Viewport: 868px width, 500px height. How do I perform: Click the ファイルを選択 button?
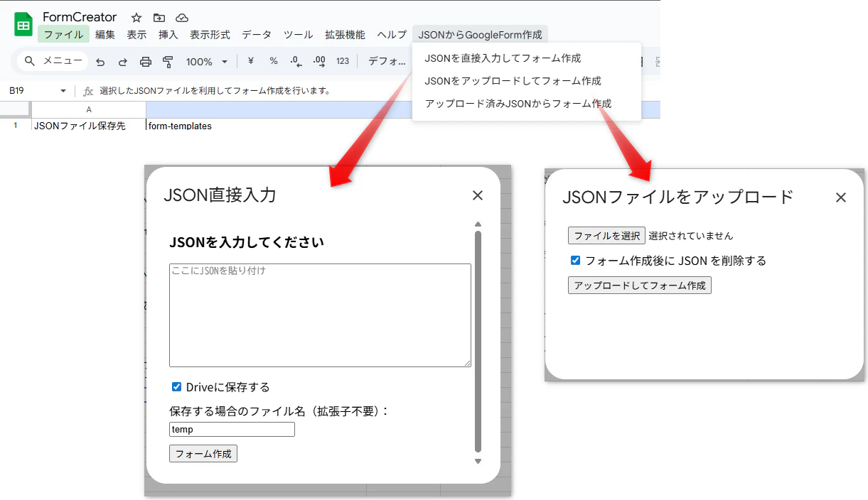[606, 236]
